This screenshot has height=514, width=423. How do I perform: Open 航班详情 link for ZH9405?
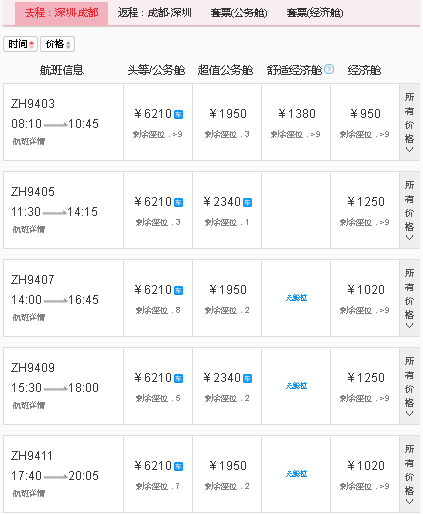click(29, 229)
